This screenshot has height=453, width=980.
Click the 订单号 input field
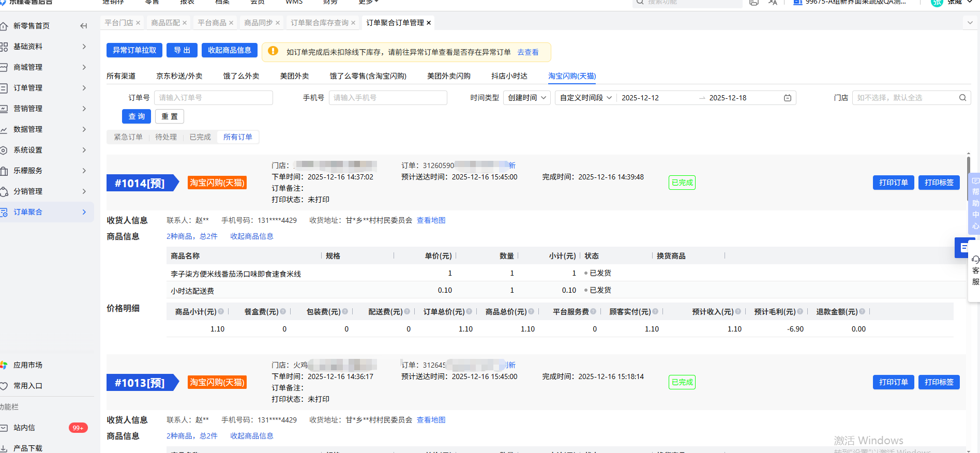213,98
